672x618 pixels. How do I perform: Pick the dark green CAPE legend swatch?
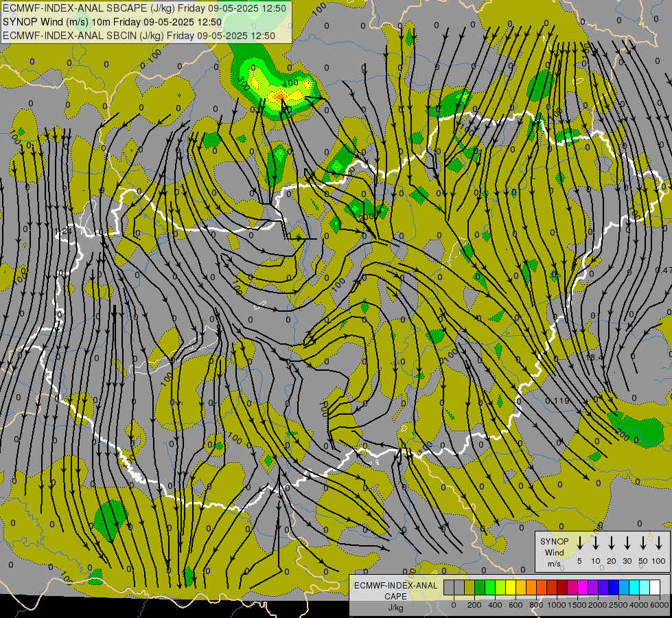click(x=480, y=587)
